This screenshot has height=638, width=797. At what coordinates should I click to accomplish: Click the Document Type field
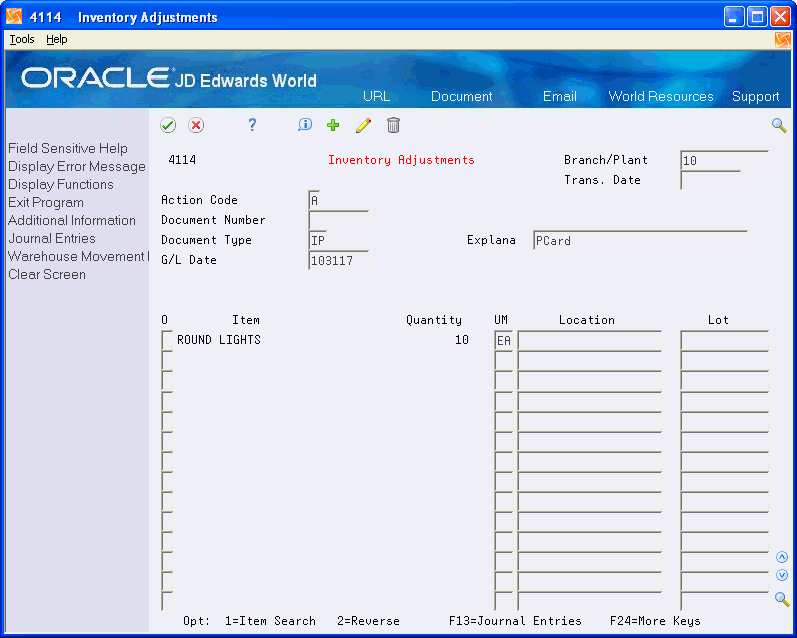tap(318, 240)
